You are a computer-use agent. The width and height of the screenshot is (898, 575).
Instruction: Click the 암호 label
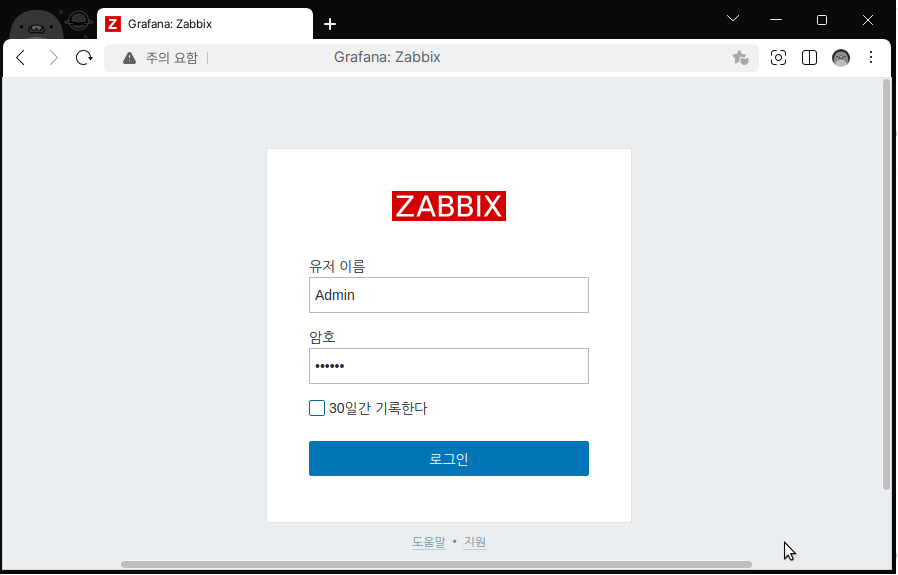(x=322, y=337)
